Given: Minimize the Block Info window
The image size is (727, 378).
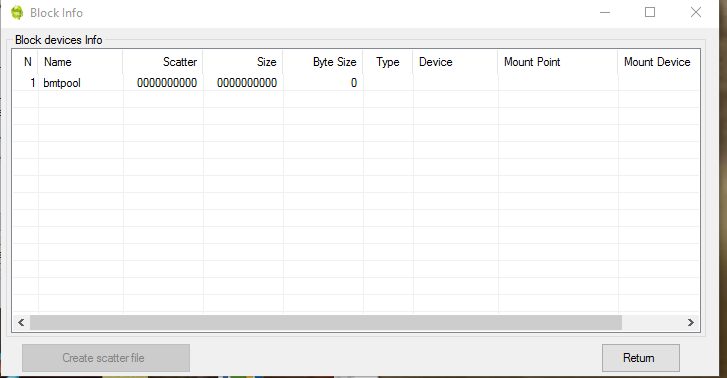Looking at the screenshot, I should [605, 13].
